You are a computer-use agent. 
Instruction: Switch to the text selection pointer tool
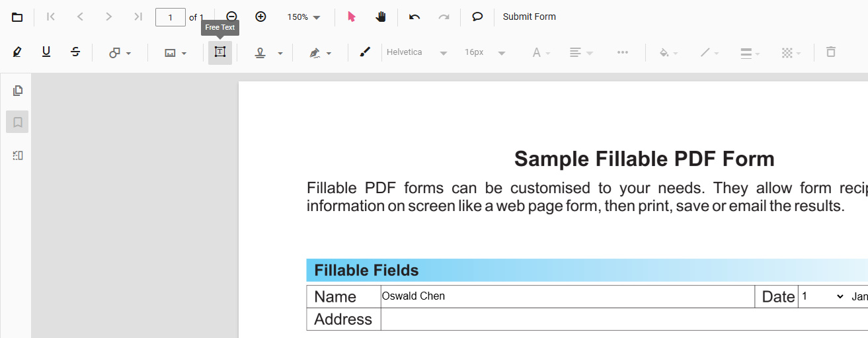click(x=352, y=17)
